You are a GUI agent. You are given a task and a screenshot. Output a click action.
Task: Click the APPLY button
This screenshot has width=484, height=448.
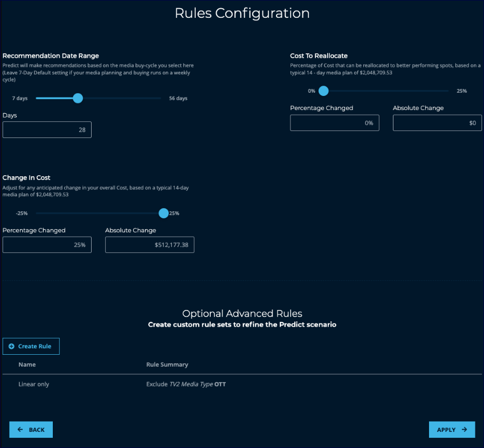click(452, 430)
